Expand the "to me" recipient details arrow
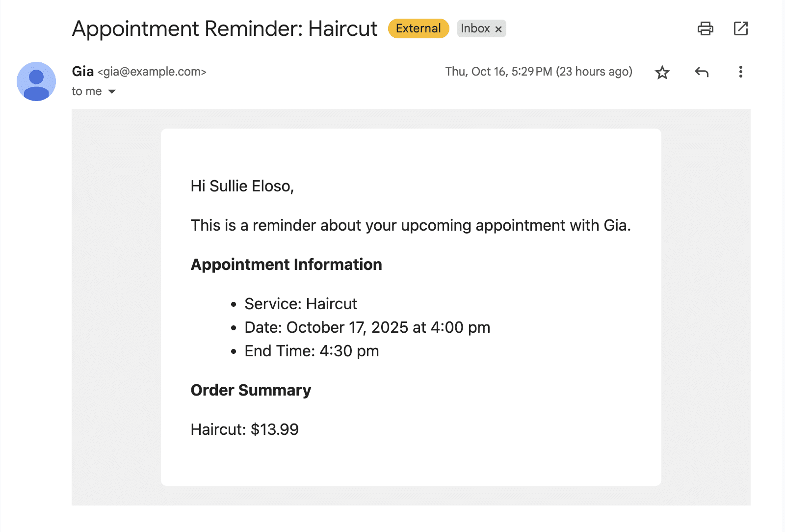The image size is (785, 532). [x=112, y=92]
